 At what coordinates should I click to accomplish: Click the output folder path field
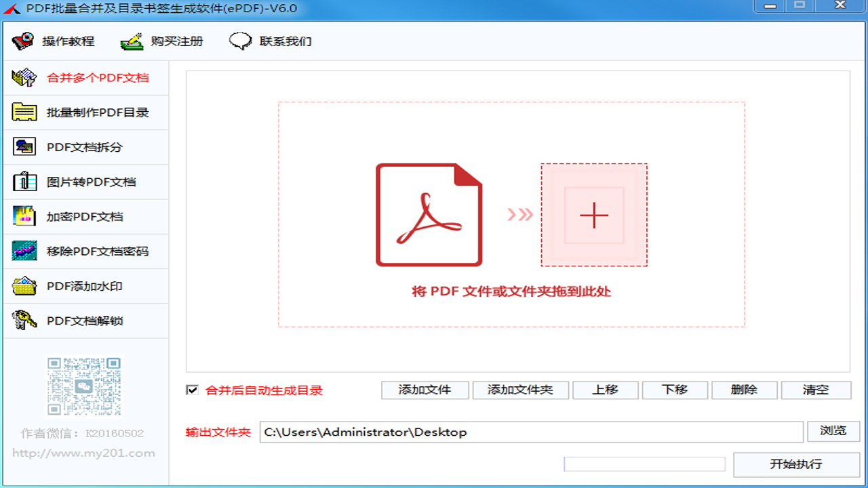click(531, 432)
